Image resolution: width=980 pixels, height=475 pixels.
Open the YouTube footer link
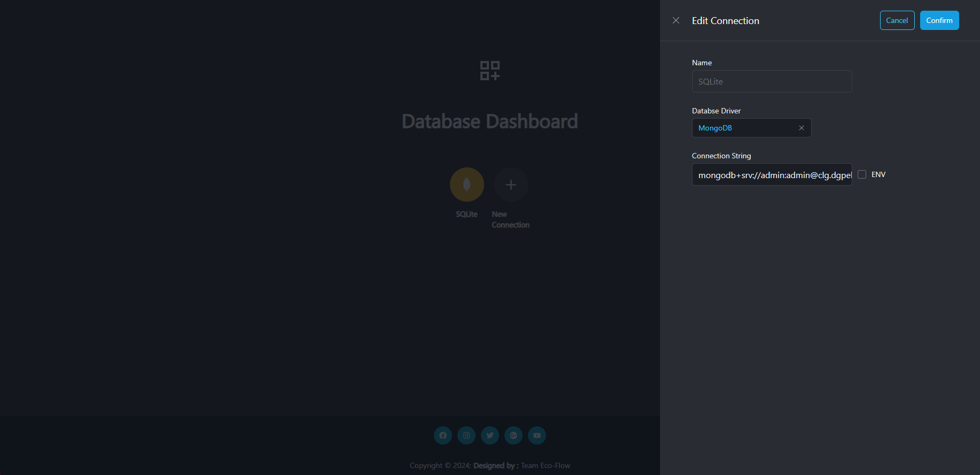pos(537,435)
